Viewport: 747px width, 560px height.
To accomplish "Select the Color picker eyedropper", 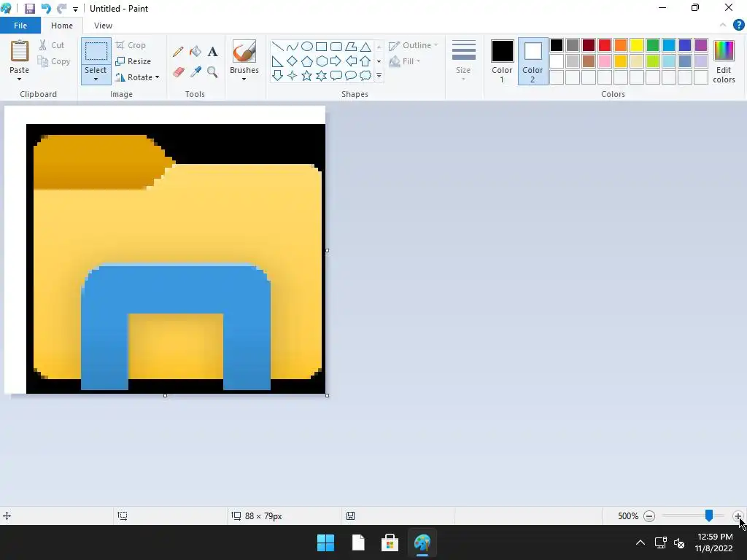I will [x=196, y=72].
